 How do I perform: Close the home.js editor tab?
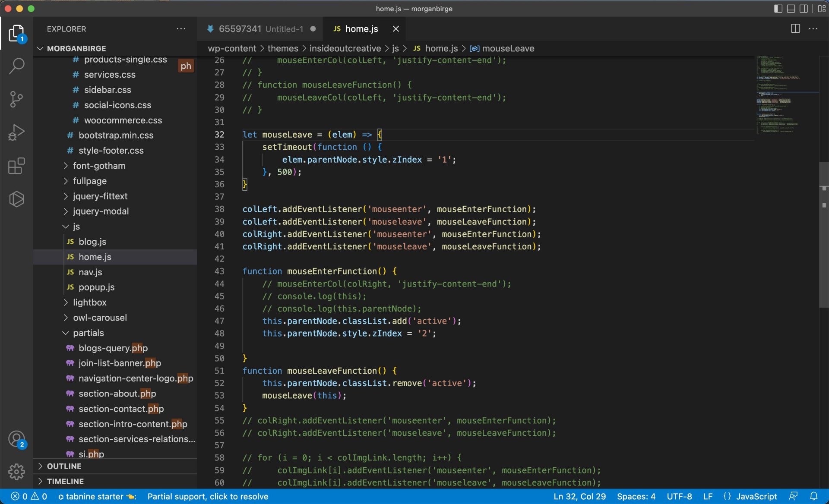[x=396, y=29]
